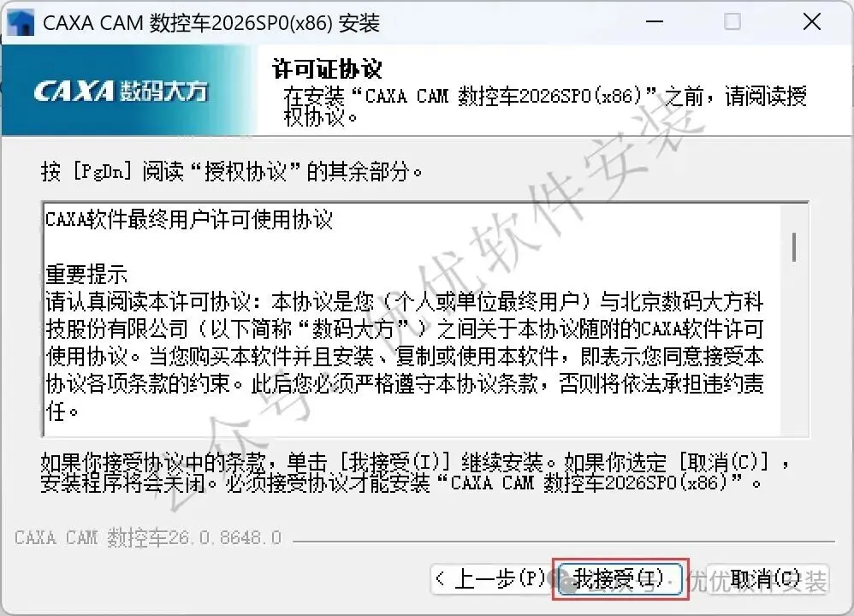The height and width of the screenshot is (616, 854).
Task: Click the 我接受(I) button to accept
Action: coord(620,579)
